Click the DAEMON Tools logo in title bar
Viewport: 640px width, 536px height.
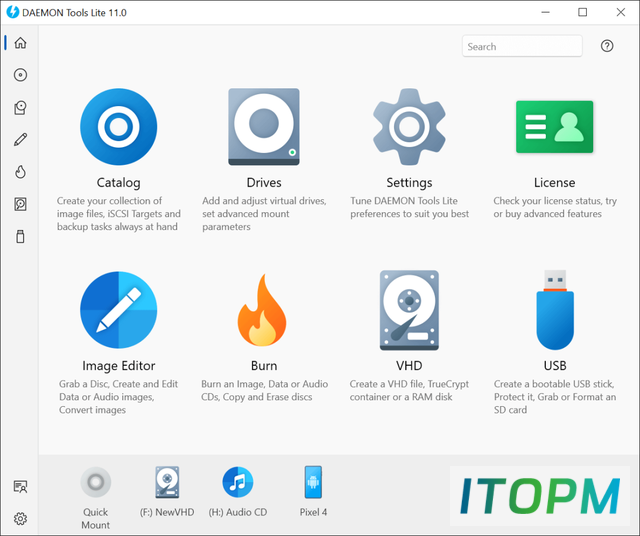tap(13, 12)
